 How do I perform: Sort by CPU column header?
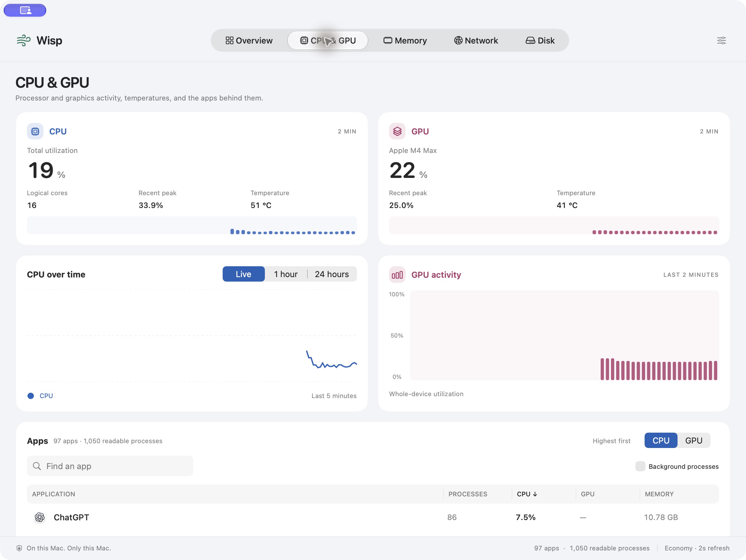527,494
